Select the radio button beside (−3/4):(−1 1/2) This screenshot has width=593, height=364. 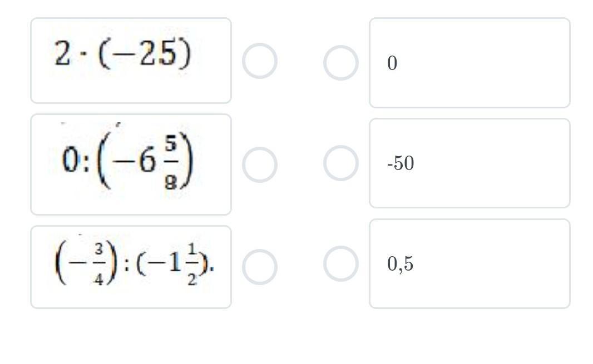coord(260,267)
